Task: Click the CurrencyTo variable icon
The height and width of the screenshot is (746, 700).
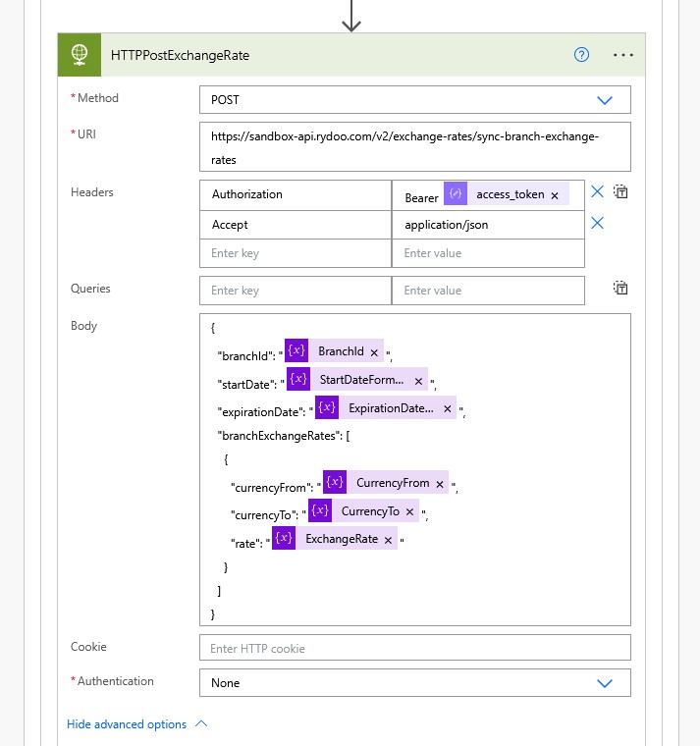Action: click(x=320, y=510)
